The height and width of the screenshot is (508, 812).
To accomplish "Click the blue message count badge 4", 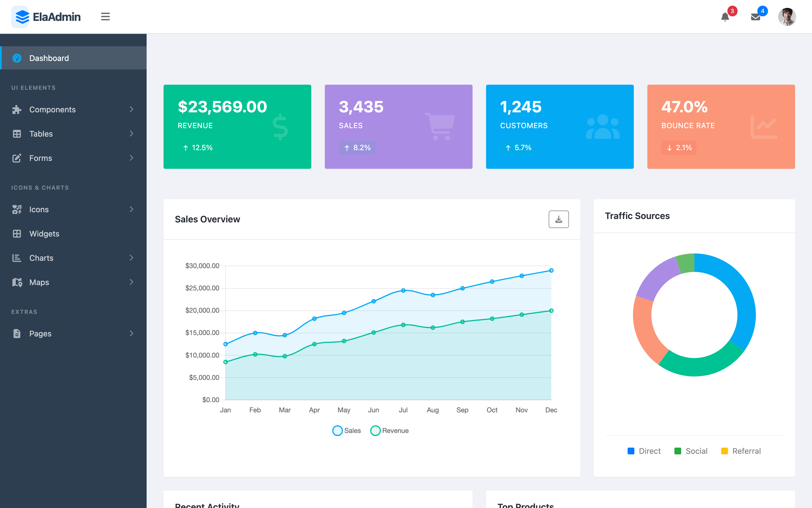I will 763,11.
